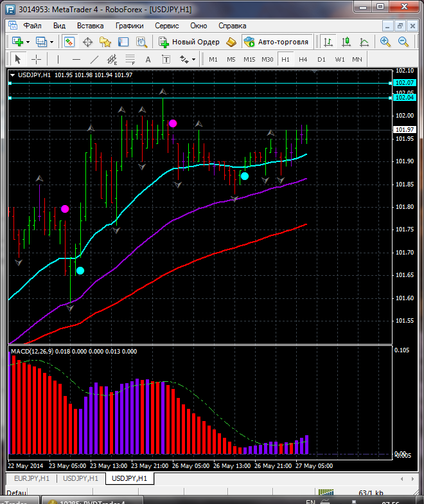Click the chart window menu icon
The height and width of the screenshot is (504, 424).
(13, 26)
